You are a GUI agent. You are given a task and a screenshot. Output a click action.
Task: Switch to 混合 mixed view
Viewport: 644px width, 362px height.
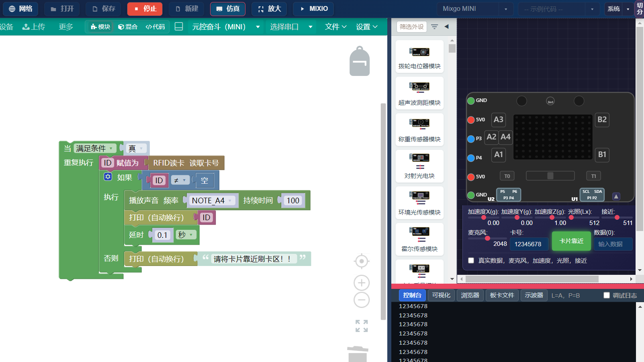point(128,27)
